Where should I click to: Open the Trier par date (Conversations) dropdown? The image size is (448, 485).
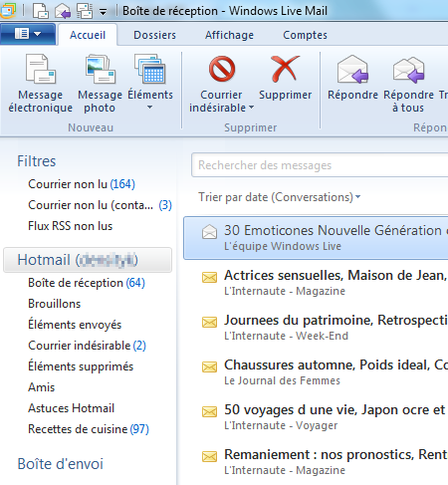coord(280,197)
